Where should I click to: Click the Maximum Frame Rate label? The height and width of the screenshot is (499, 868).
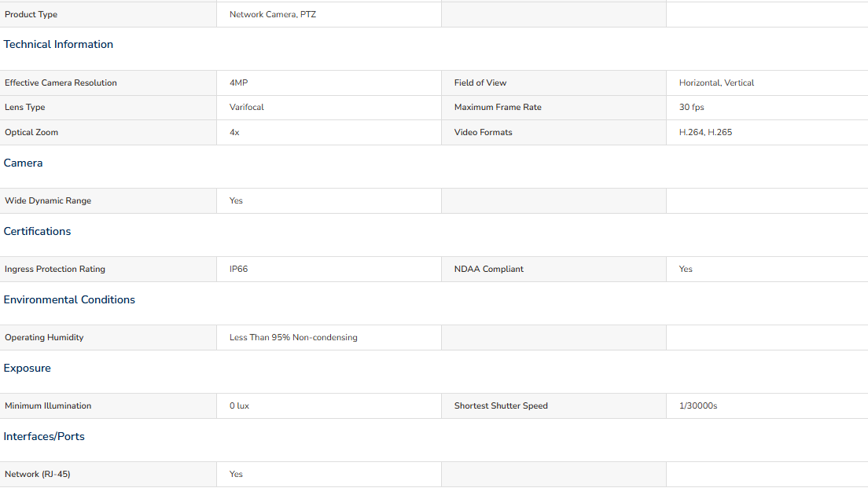point(498,108)
